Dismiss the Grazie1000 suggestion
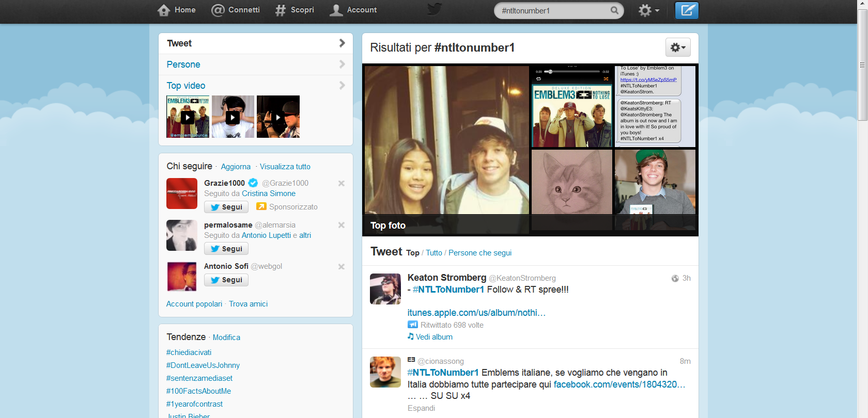 click(341, 183)
